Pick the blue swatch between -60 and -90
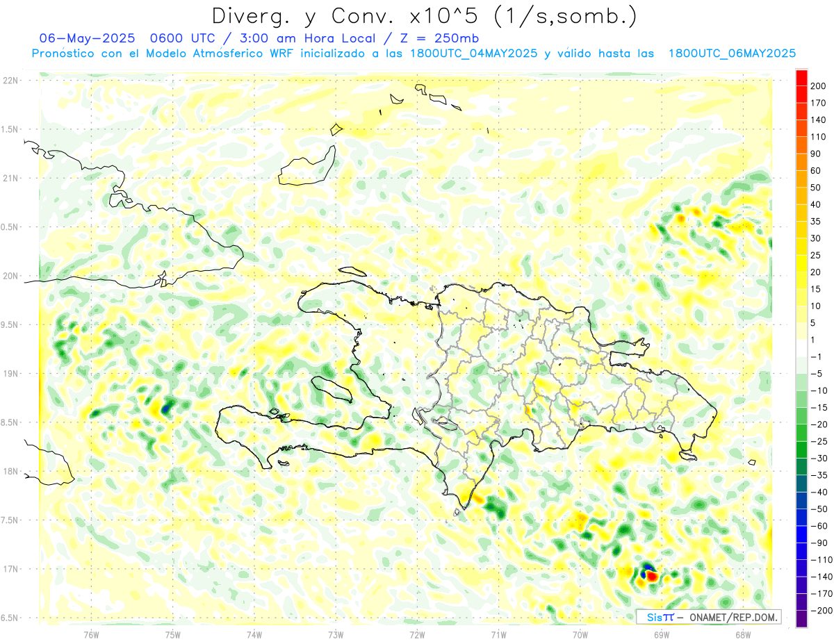Viewport: 834px width, 644px height. [x=801, y=535]
